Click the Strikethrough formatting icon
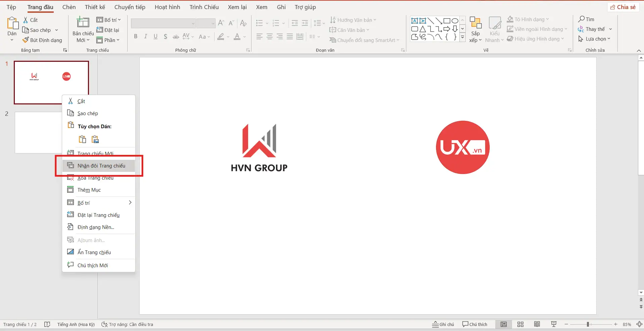The height and width of the screenshot is (331, 644). tap(175, 37)
